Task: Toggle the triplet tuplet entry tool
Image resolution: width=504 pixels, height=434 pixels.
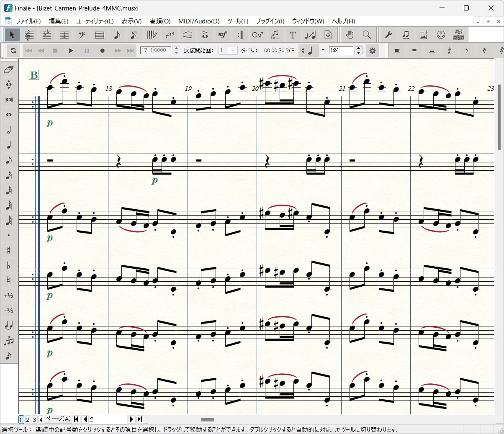Action: coord(9,341)
